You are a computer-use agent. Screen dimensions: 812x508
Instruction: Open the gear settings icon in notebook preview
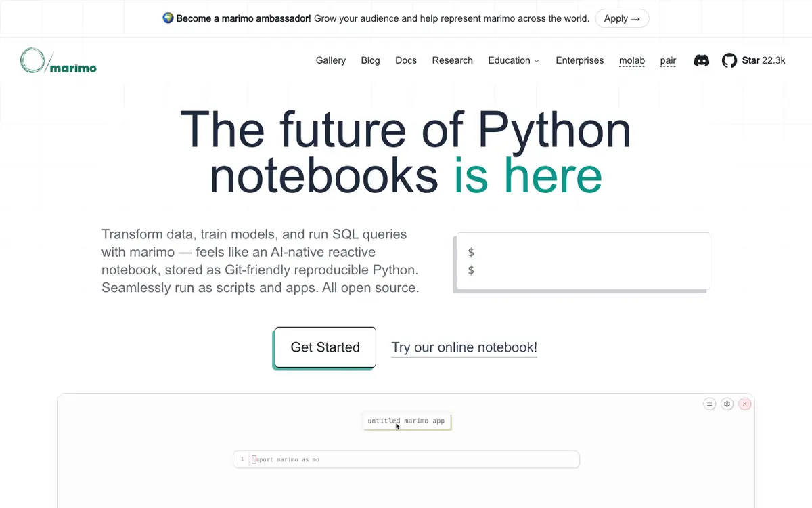[x=727, y=404]
